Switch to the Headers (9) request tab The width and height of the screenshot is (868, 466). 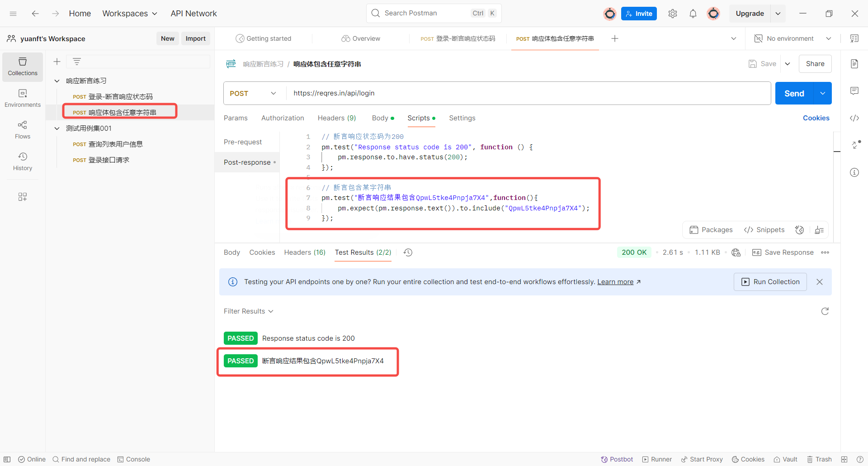coord(337,118)
